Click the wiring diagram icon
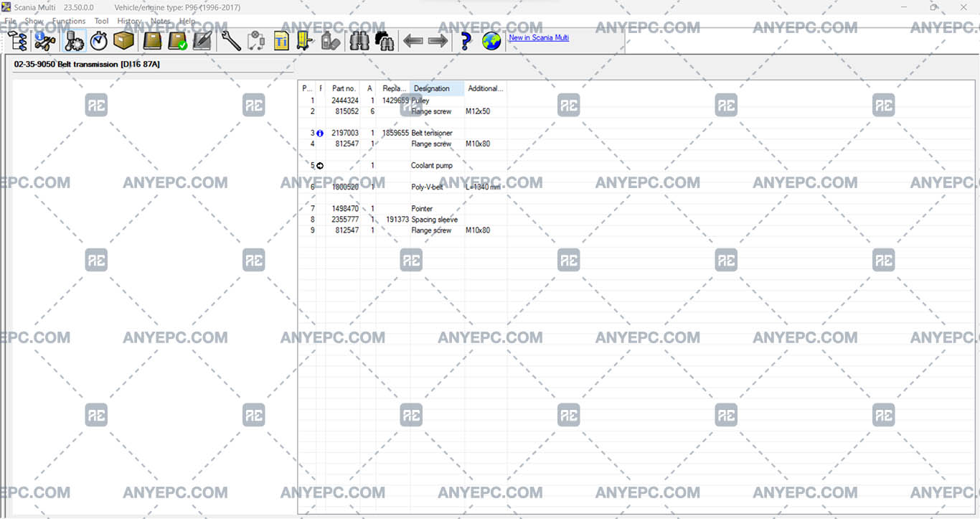 pos(256,41)
